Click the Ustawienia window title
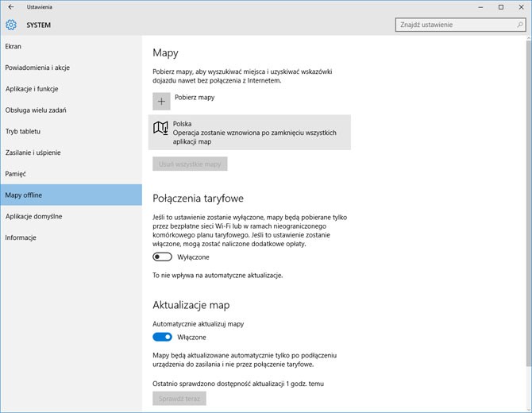This screenshot has height=413, width=532. (40, 7)
